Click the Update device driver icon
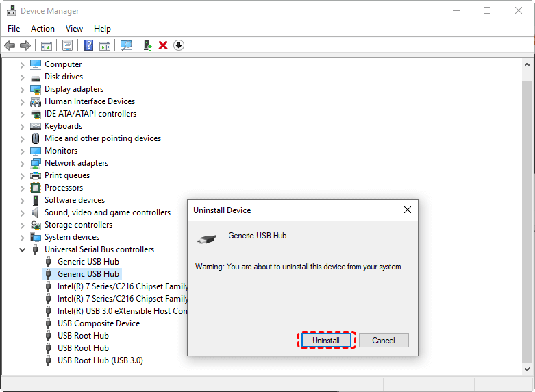This screenshot has width=535, height=392. point(147,45)
